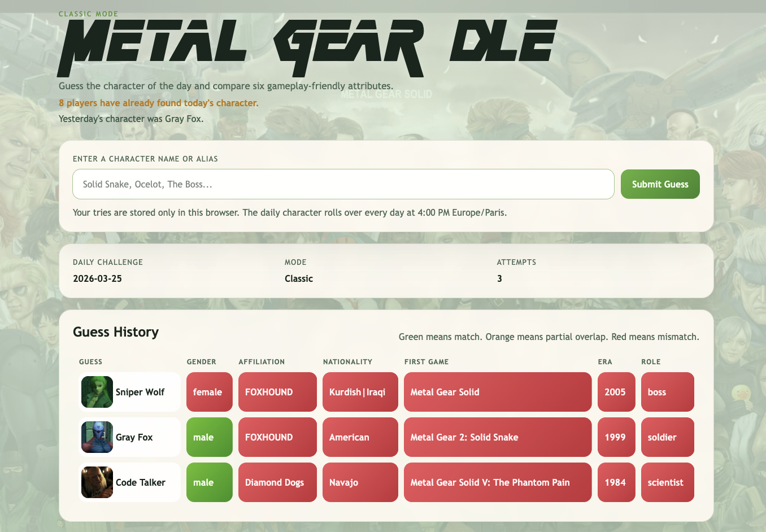This screenshot has height=532, width=766.
Task: Click Gray Fox's character portrait
Action: click(97, 437)
